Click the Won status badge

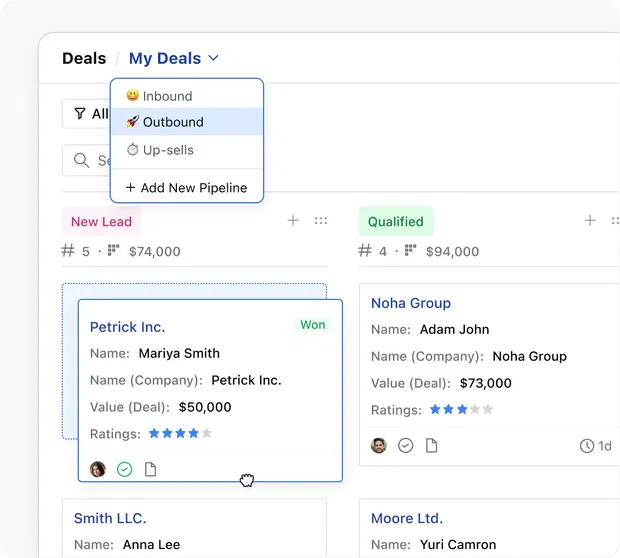point(313,325)
